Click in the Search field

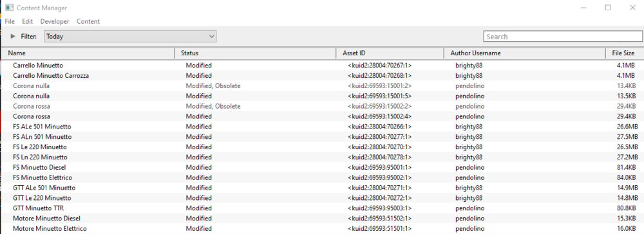click(563, 37)
